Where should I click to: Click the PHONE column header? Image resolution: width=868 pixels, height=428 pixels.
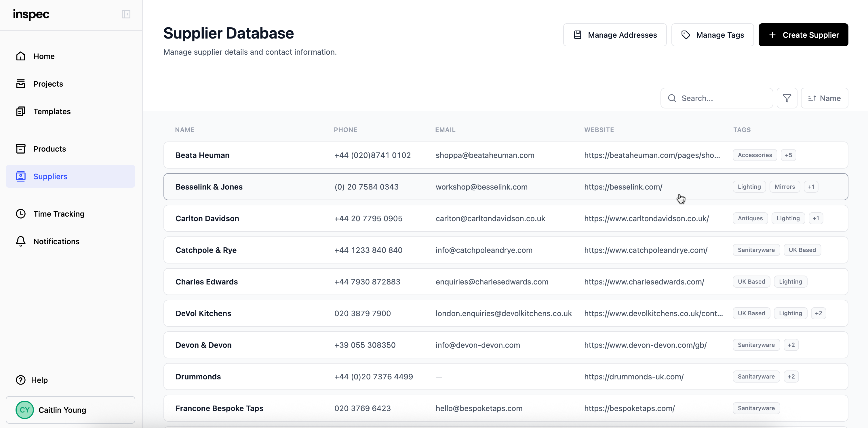[345, 130]
